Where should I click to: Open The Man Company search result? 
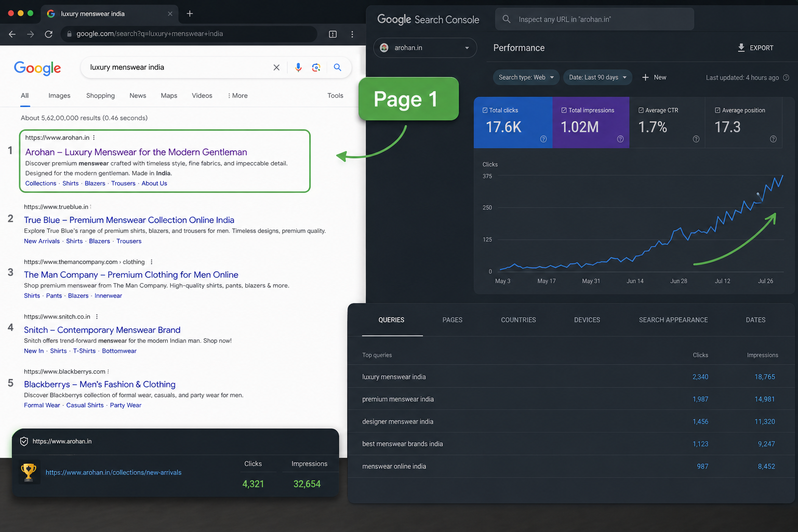click(131, 275)
